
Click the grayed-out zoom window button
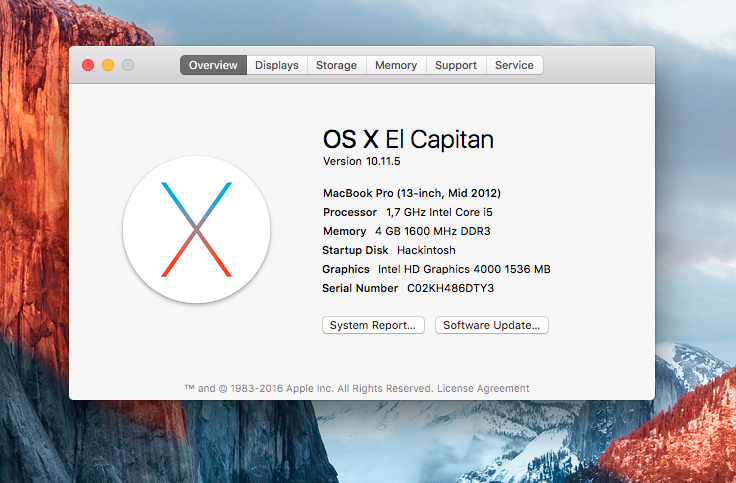128,65
